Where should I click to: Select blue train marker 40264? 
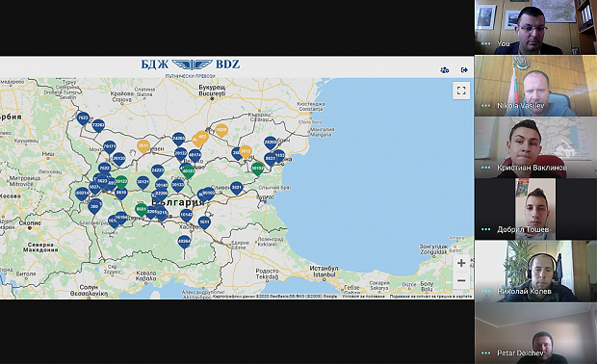point(184,242)
